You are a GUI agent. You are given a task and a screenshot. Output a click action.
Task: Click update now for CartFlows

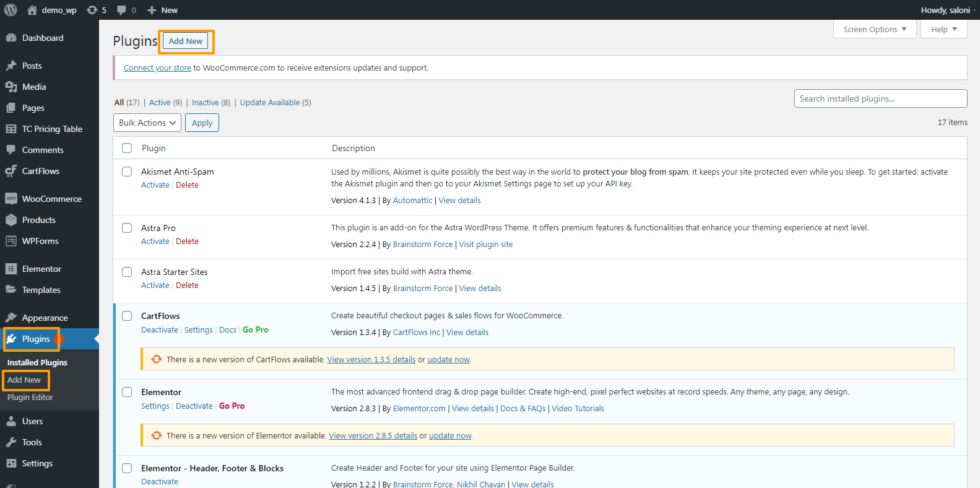pos(449,360)
